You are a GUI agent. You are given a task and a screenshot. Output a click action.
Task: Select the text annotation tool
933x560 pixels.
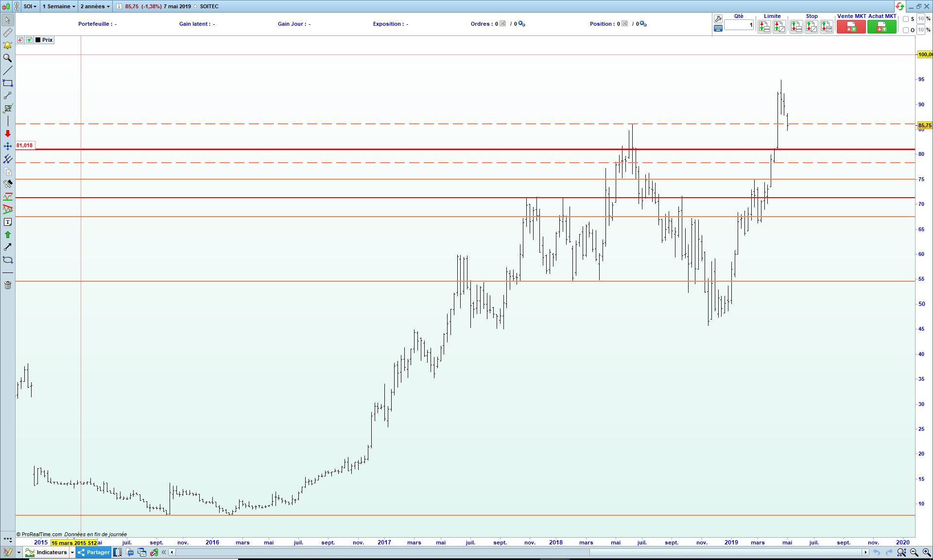[8, 222]
